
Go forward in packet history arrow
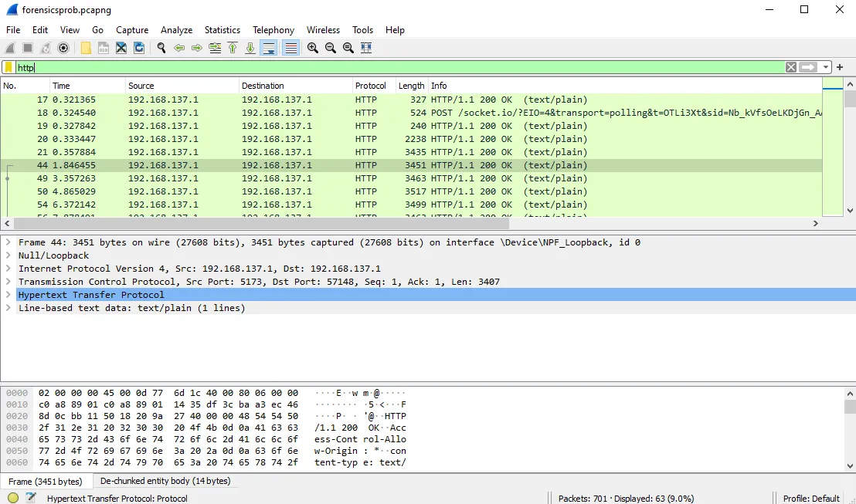(196, 48)
